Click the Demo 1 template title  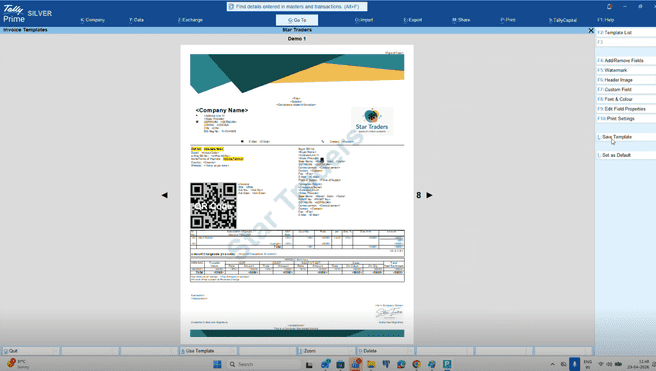[297, 39]
